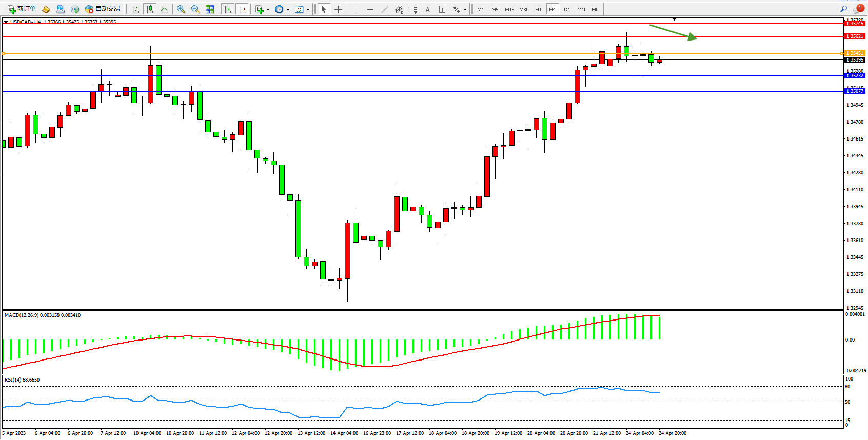Click the New Order (新订单) button
This screenshot has width=868, height=440.
tap(22, 9)
